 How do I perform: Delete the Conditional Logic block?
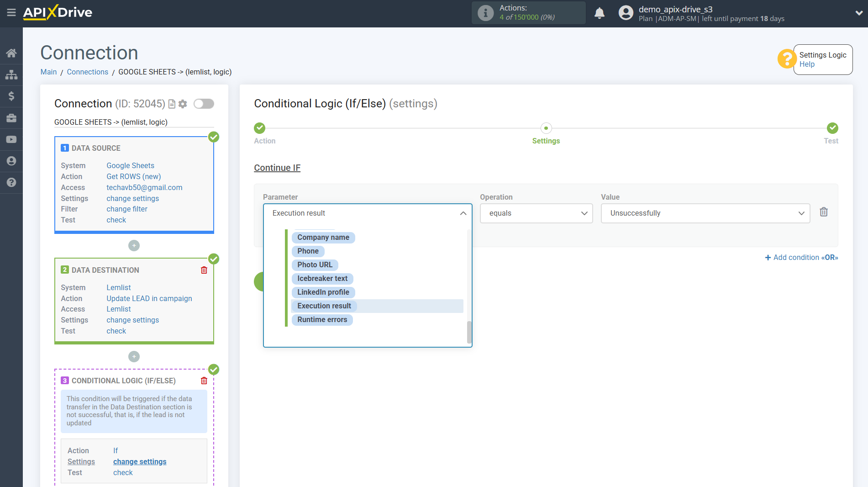[x=204, y=381]
